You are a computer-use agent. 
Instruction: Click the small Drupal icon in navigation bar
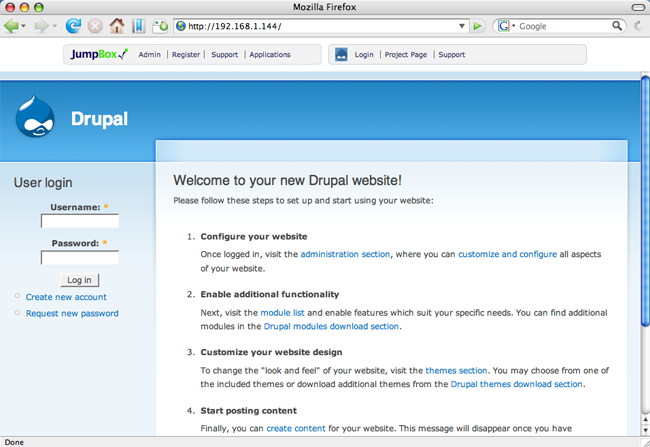pos(341,54)
